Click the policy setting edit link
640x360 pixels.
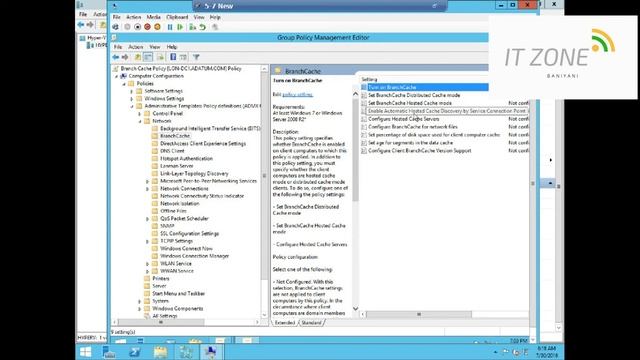click(x=298, y=95)
